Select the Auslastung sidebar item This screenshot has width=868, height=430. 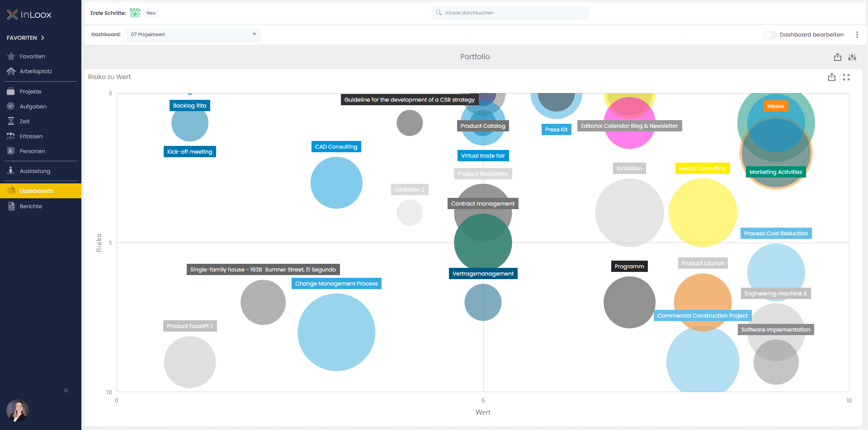click(35, 171)
